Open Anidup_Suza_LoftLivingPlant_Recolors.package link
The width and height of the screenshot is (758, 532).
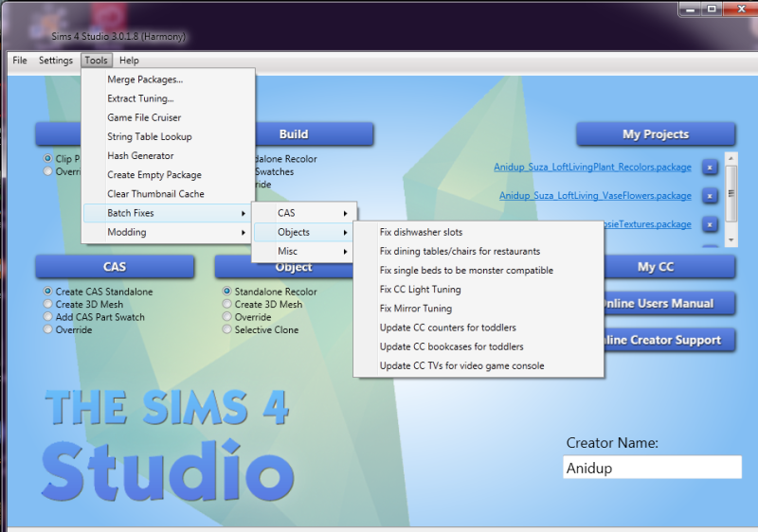[592, 167]
